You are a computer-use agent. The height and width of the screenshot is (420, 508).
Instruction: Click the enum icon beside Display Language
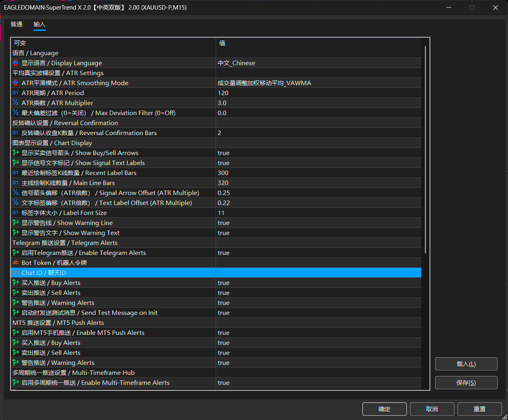pyautogui.click(x=15, y=63)
